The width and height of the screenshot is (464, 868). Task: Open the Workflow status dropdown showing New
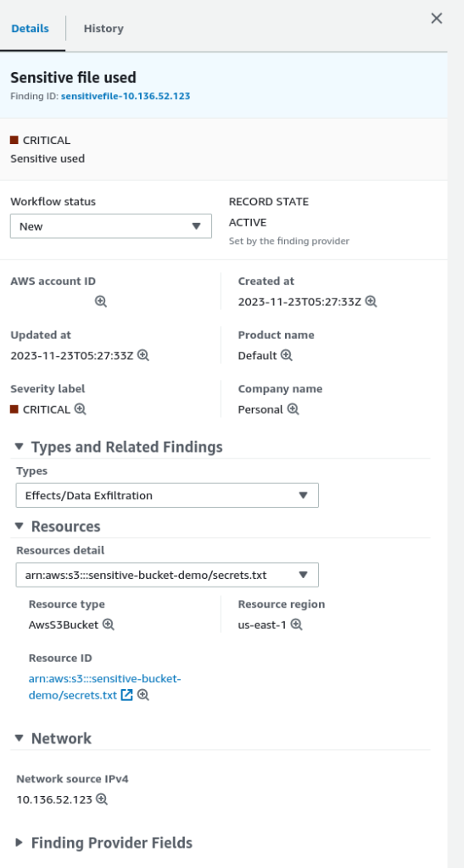point(111,225)
